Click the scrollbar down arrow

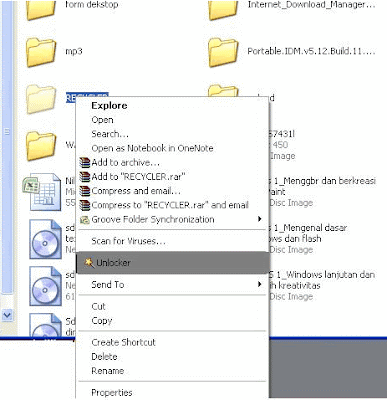[x=7, y=314]
